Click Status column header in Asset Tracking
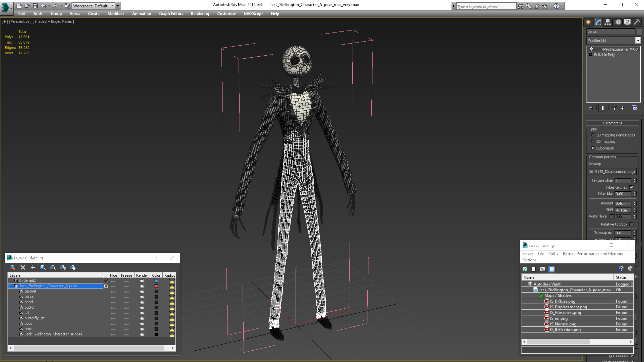The height and width of the screenshot is (362, 644). coord(623,277)
